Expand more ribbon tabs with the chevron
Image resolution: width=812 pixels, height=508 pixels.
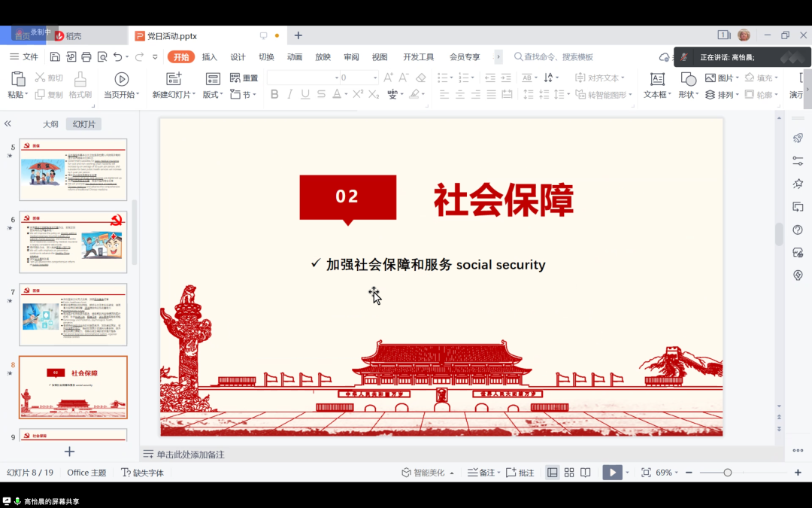498,56
